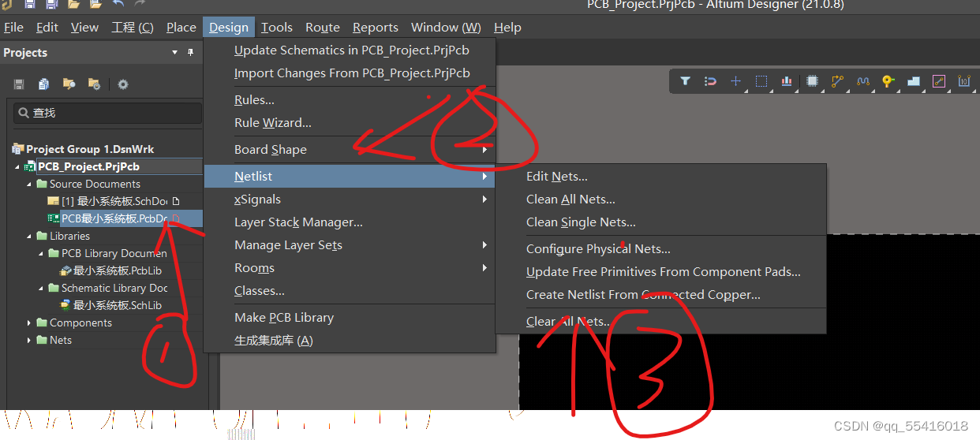Expand the Nets folder
This screenshot has width=980, height=440.
[x=29, y=341]
